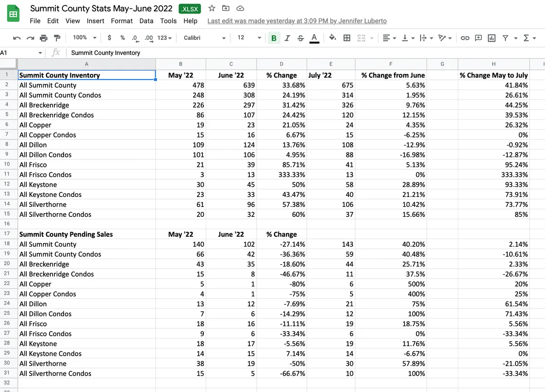Image resolution: width=545 pixels, height=392 pixels.
Task: Open the File menu
Action: pyautogui.click(x=35, y=21)
